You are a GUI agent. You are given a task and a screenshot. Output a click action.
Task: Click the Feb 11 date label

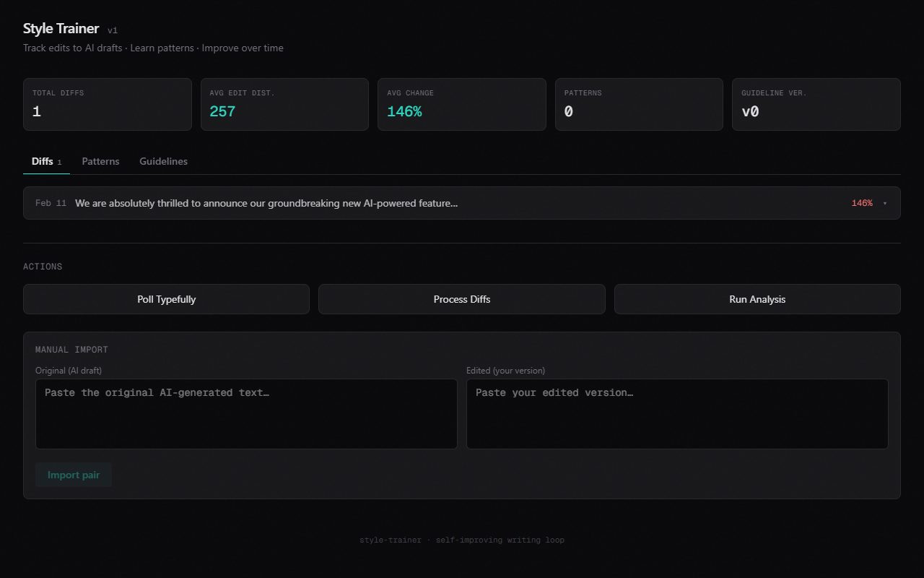click(x=51, y=204)
